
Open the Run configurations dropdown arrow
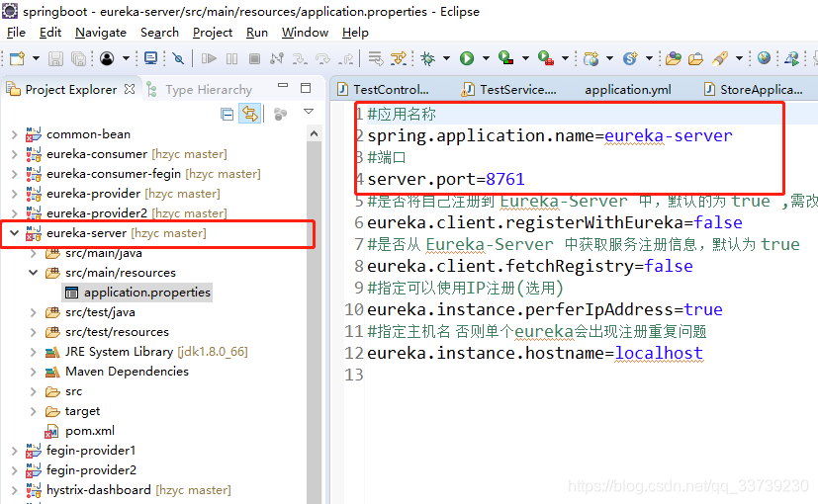[x=487, y=58]
